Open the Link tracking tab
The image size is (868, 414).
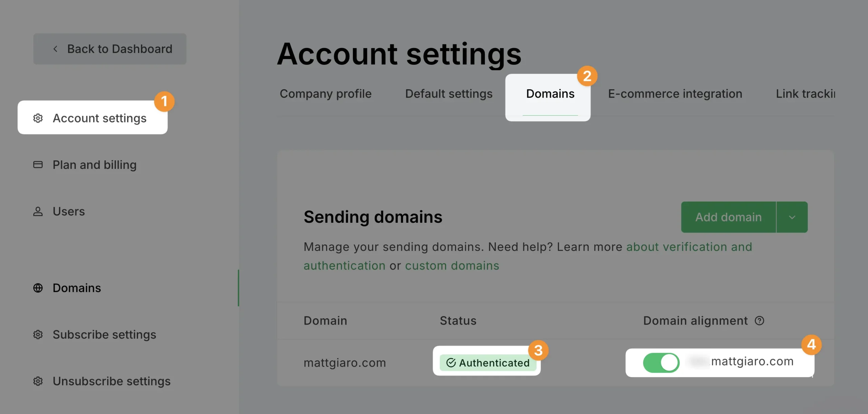pyautogui.click(x=805, y=94)
